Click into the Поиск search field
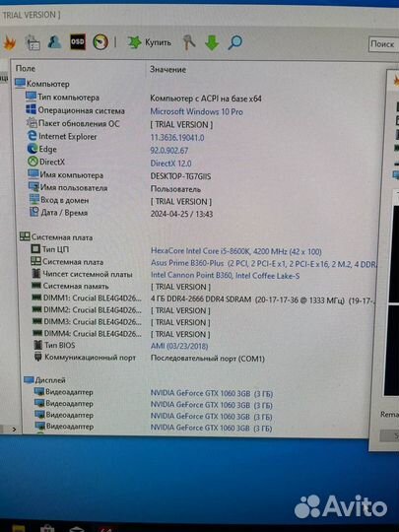 tap(384, 44)
